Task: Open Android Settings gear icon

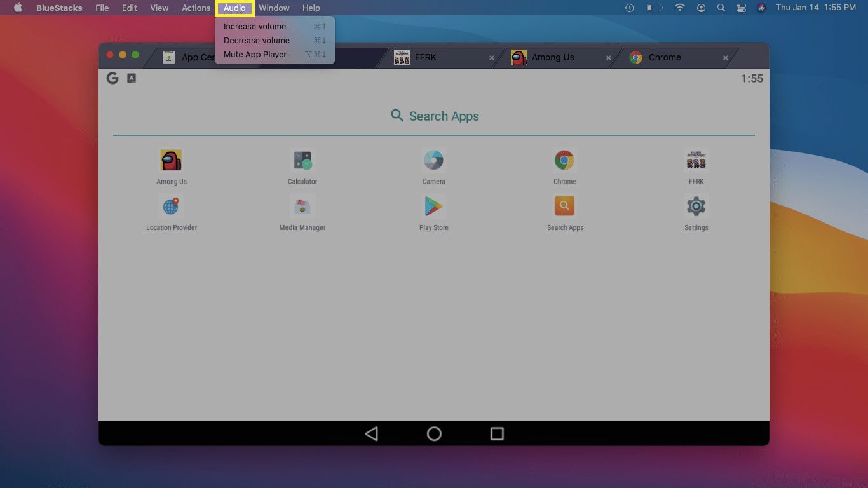Action: [x=696, y=207]
